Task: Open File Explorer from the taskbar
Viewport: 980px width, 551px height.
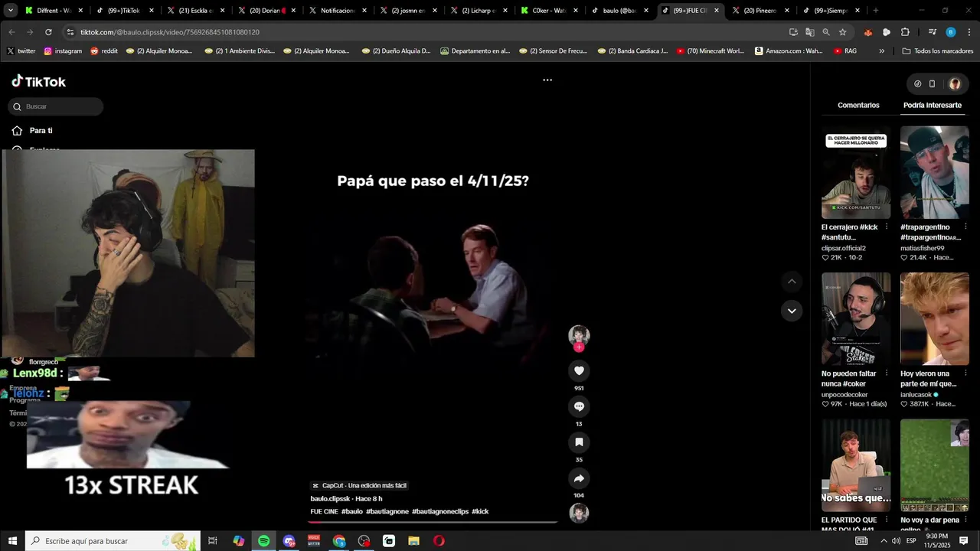Action: click(413, 541)
